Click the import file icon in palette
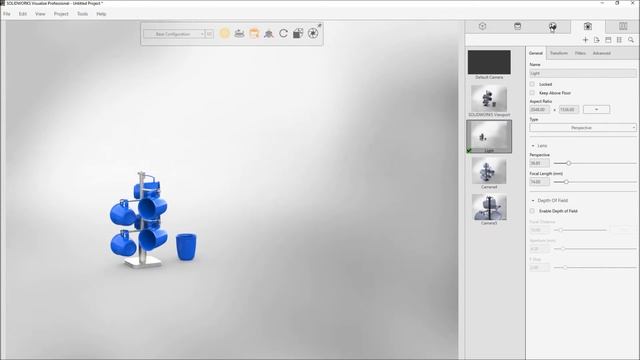Viewport: 640px width, 360px height. point(597,40)
